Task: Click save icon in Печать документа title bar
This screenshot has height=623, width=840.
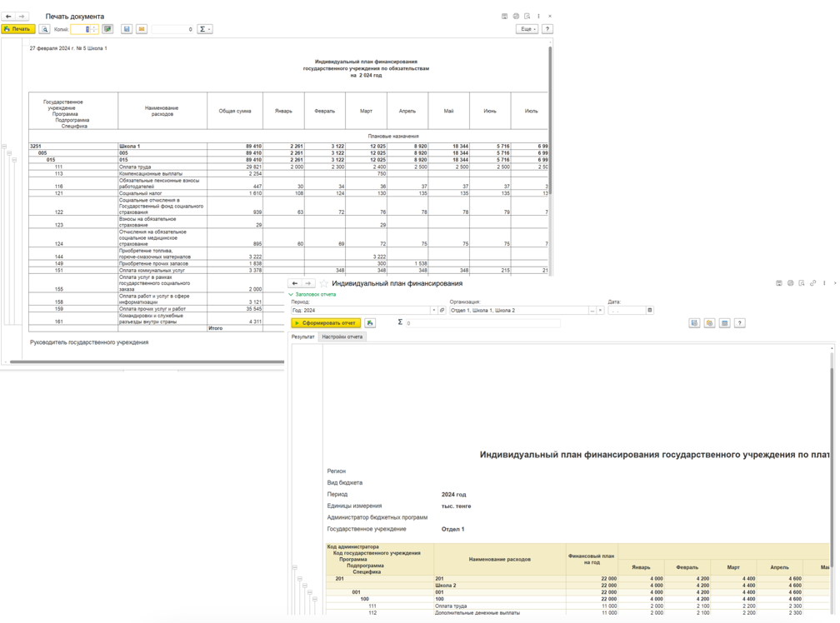Action: coord(505,16)
